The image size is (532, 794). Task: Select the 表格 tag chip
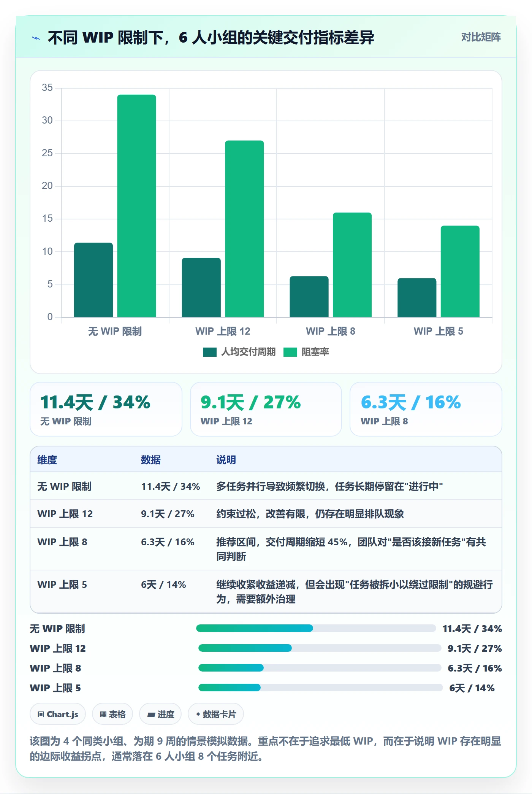112,714
